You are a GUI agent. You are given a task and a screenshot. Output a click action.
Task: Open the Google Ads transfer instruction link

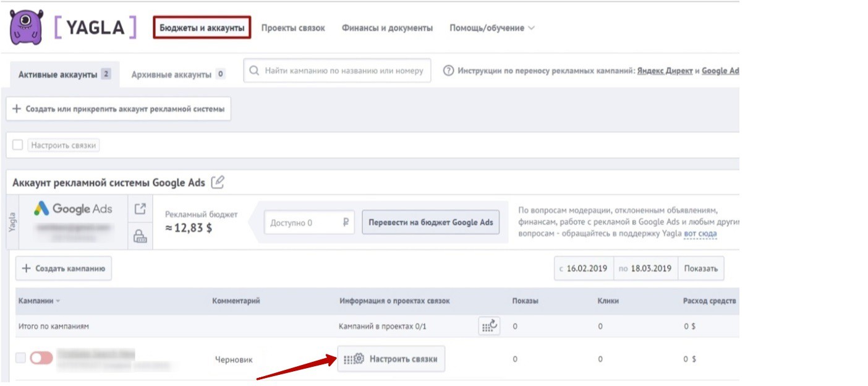[x=720, y=71]
